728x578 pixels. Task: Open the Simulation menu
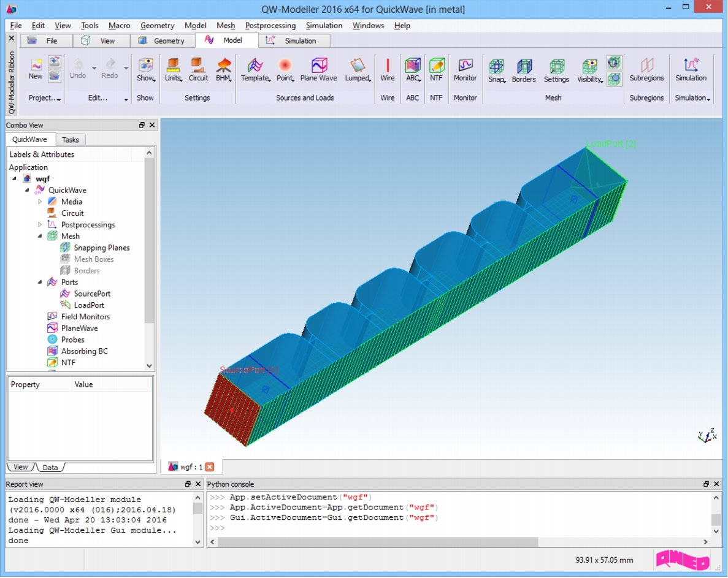point(324,26)
